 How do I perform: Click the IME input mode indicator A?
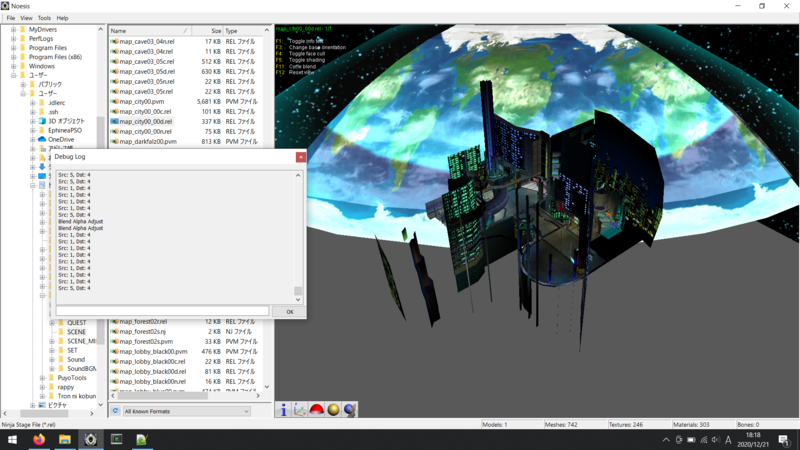(x=728, y=440)
